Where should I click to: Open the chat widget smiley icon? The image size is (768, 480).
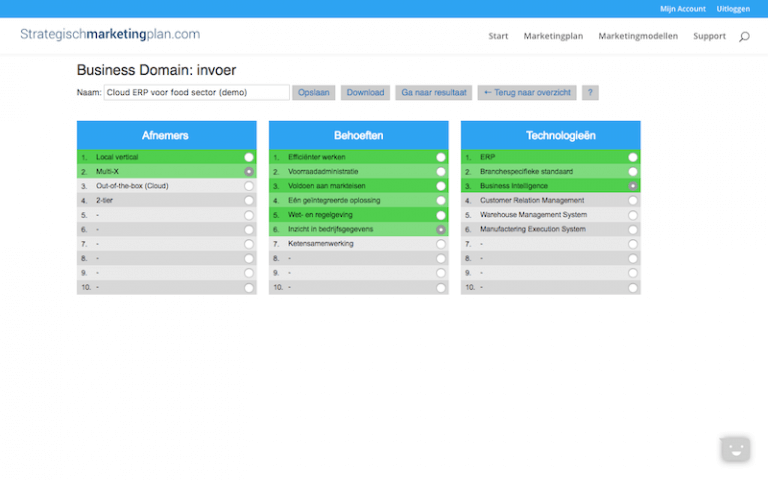click(735, 449)
